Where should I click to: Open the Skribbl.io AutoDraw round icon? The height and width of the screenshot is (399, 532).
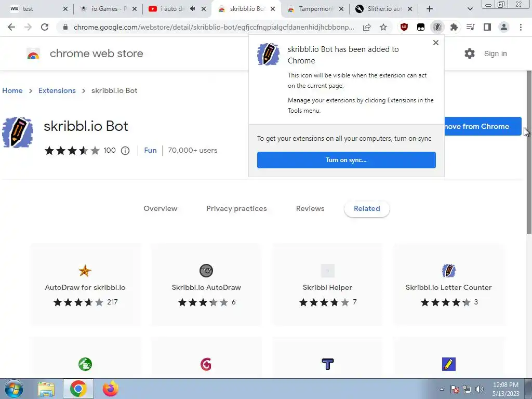point(206,271)
